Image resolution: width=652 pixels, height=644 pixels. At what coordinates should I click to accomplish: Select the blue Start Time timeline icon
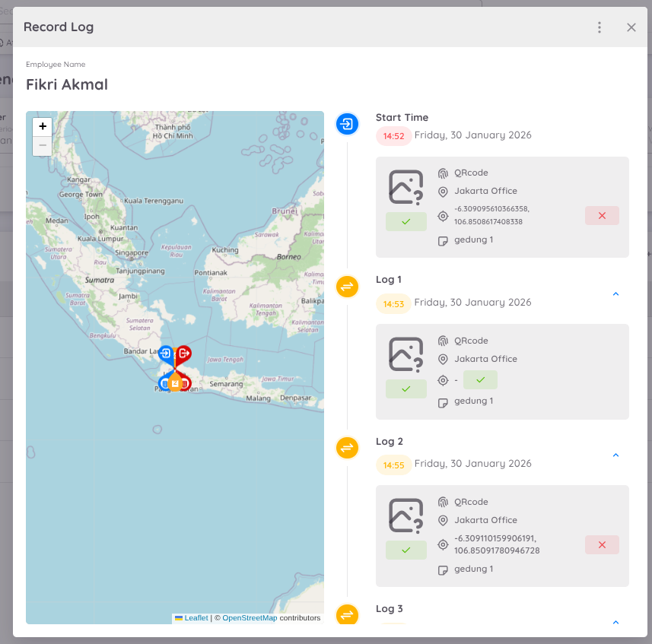tap(347, 124)
